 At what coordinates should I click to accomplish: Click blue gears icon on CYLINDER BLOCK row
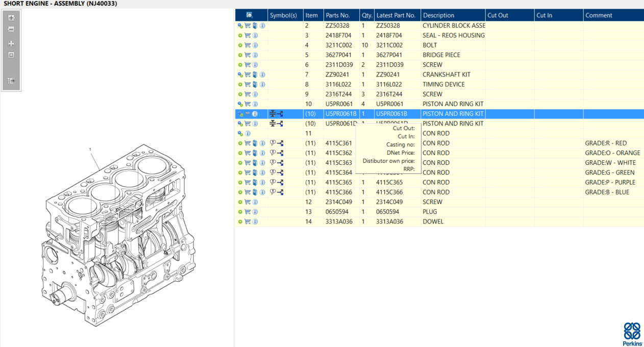(x=240, y=26)
